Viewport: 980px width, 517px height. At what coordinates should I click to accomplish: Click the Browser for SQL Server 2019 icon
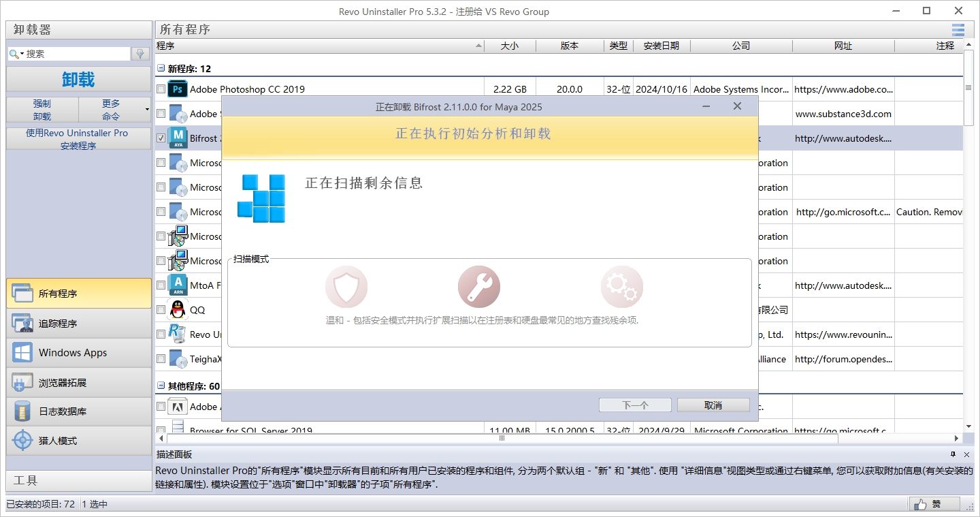[x=178, y=427]
